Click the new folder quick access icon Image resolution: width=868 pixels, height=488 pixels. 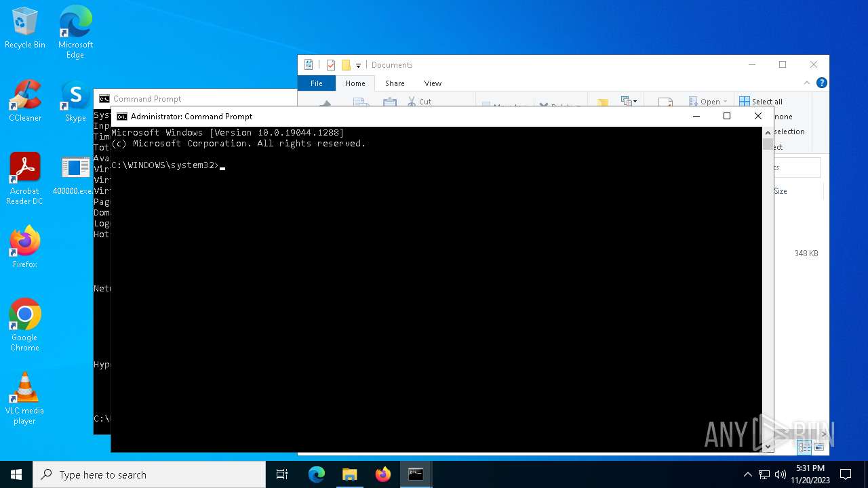click(346, 65)
